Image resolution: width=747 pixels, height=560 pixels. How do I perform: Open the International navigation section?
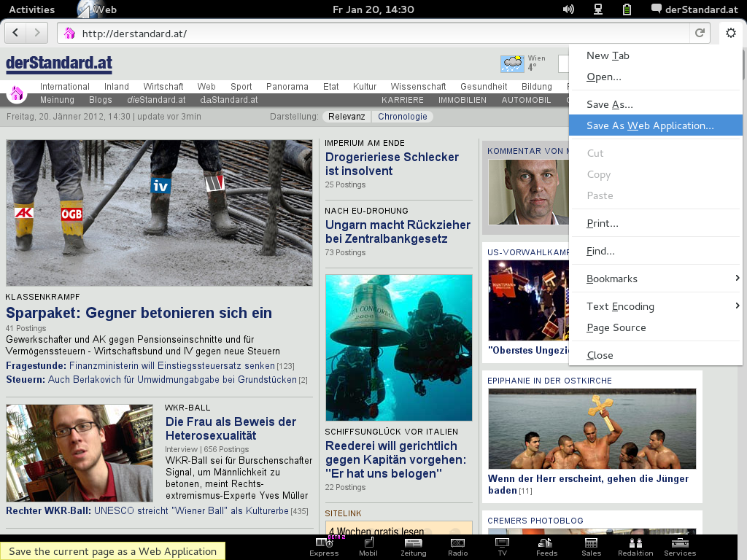pyautogui.click(x=65, y=87)
